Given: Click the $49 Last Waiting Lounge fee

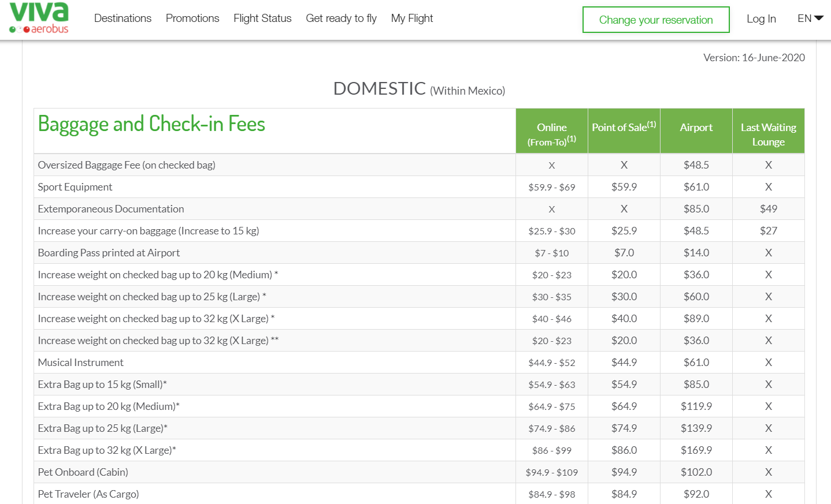Looking at the screenshot, I should tap(769, 209).
